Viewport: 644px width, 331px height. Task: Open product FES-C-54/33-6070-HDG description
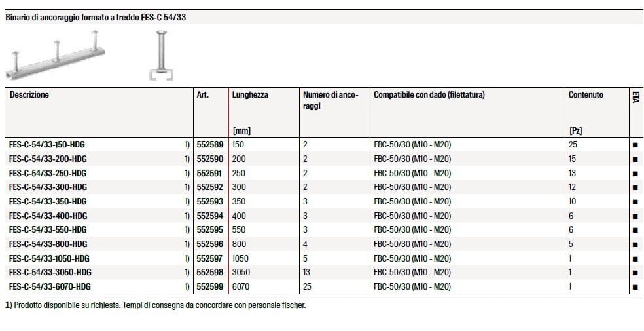[x=50, y=287]
